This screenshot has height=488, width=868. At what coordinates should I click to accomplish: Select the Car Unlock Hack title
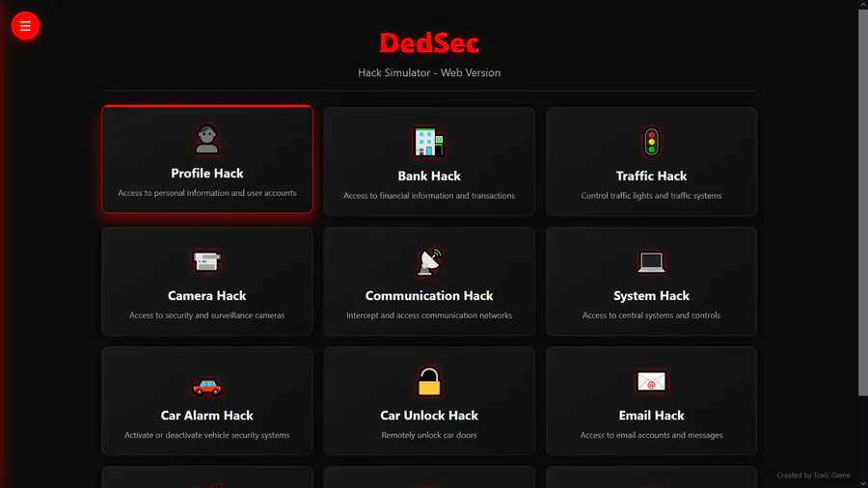coord(429,416)
